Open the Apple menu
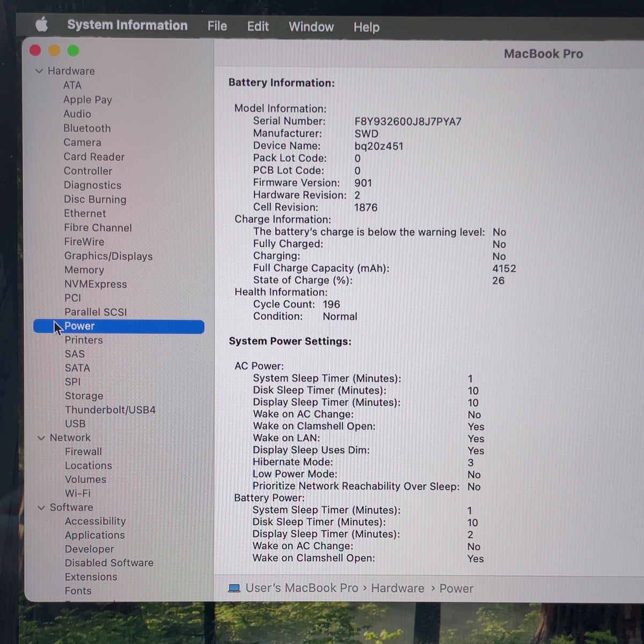Screen dimensions: 644x644 coord(42,25)
